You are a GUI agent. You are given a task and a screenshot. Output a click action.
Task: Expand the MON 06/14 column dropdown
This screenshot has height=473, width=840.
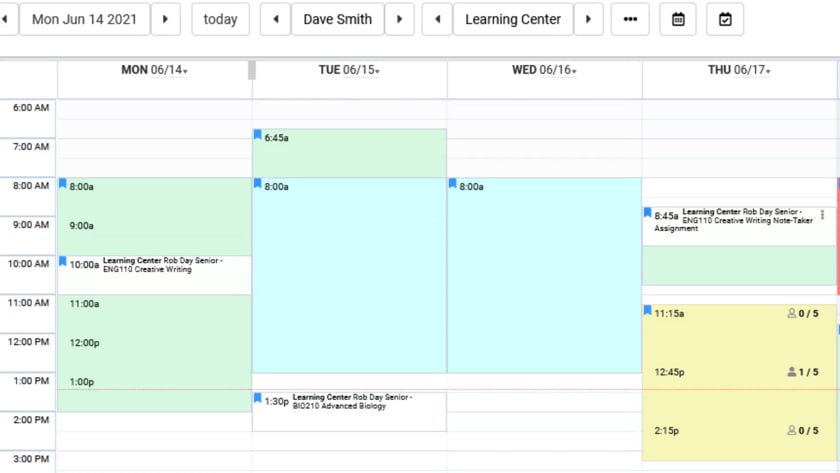tap(186, 71)
